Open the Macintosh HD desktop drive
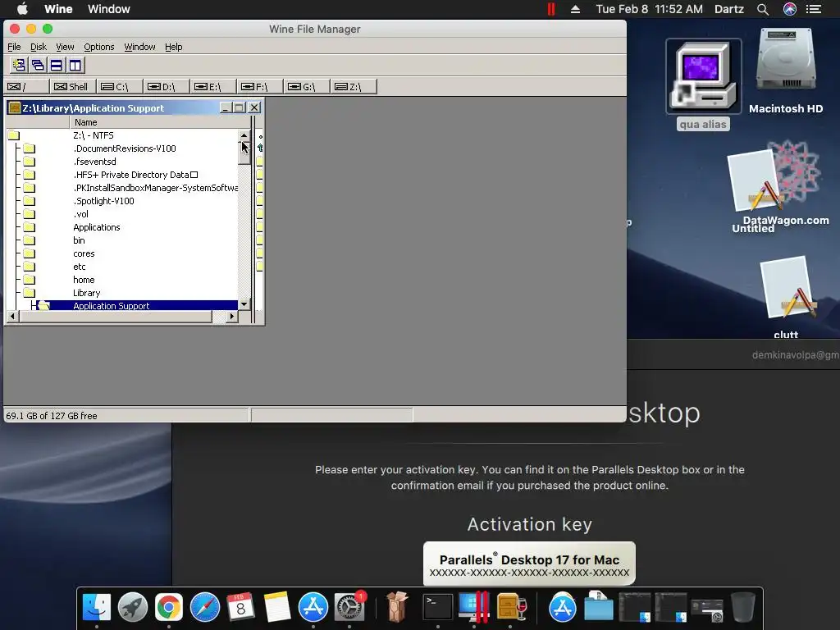 786,71
